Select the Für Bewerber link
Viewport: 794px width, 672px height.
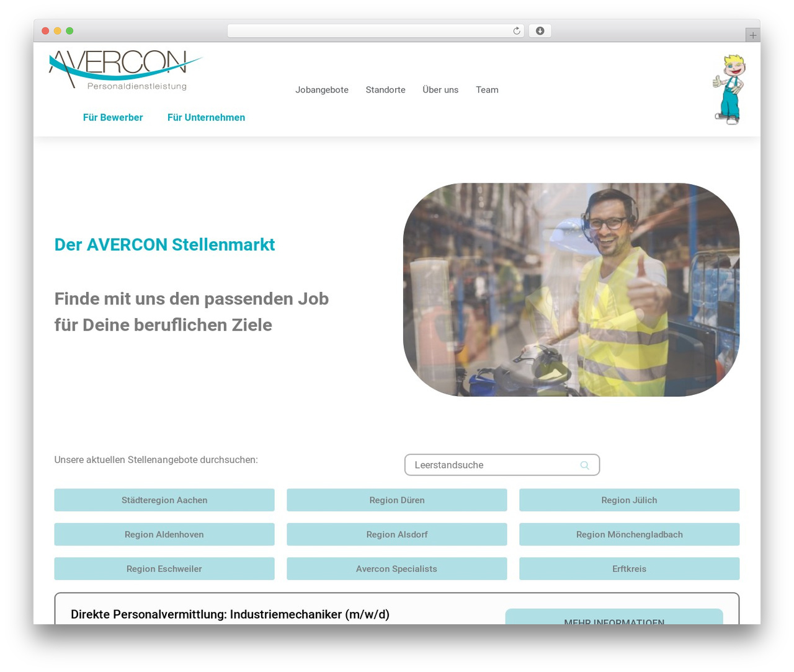tap(113, 117)
